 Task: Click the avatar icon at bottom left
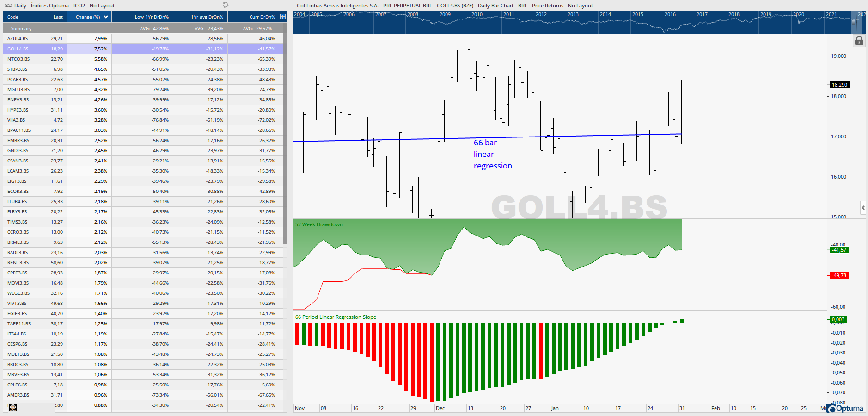[x=13, y=407]
